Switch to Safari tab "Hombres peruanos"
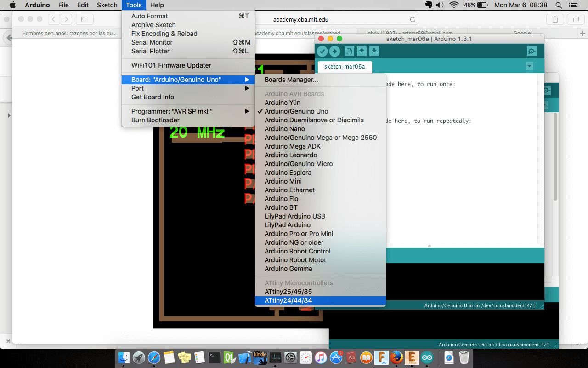Viewport: 588px width, 368px height. point(69,34)
